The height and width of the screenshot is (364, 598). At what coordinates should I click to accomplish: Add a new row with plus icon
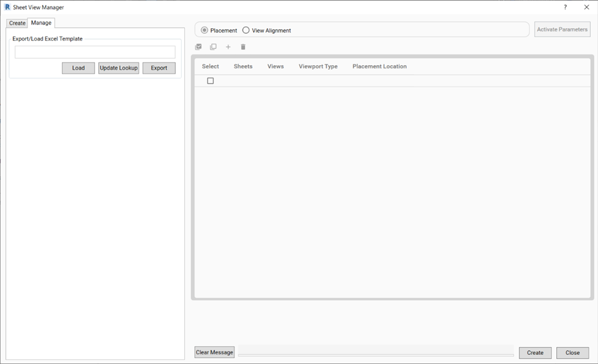point(228,47)
